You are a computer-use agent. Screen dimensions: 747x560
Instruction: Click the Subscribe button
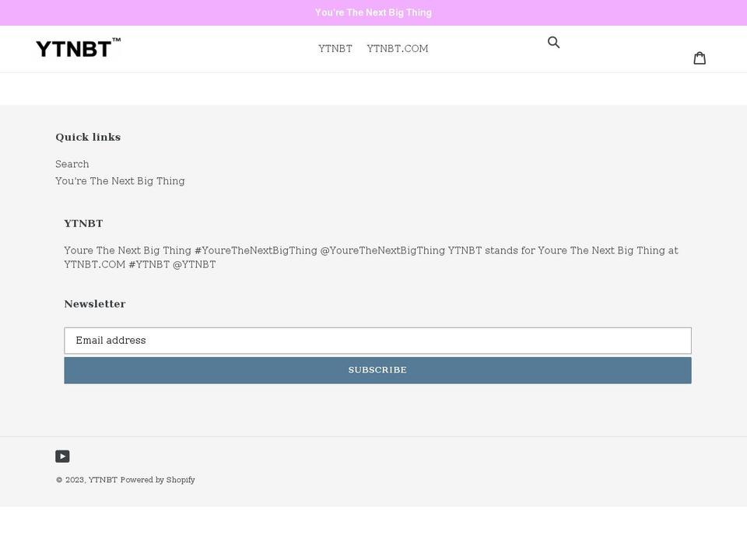click(378, 370)
